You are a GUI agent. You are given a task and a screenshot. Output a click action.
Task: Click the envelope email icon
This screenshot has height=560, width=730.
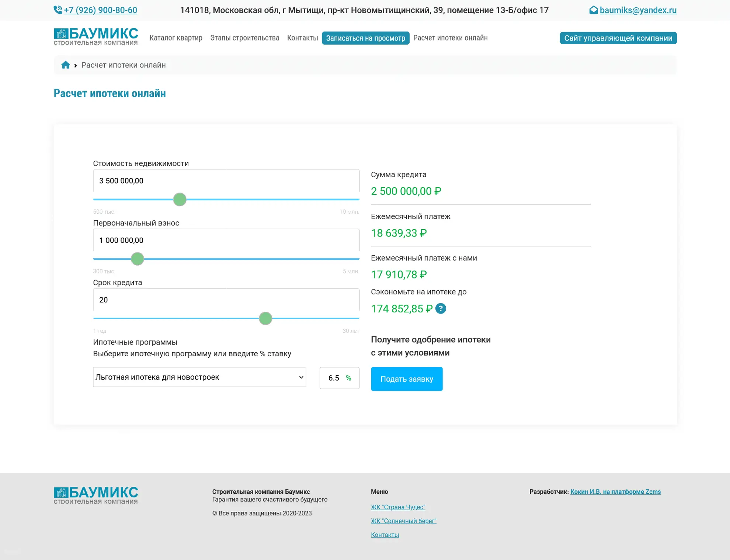click(x=593, y=10)
